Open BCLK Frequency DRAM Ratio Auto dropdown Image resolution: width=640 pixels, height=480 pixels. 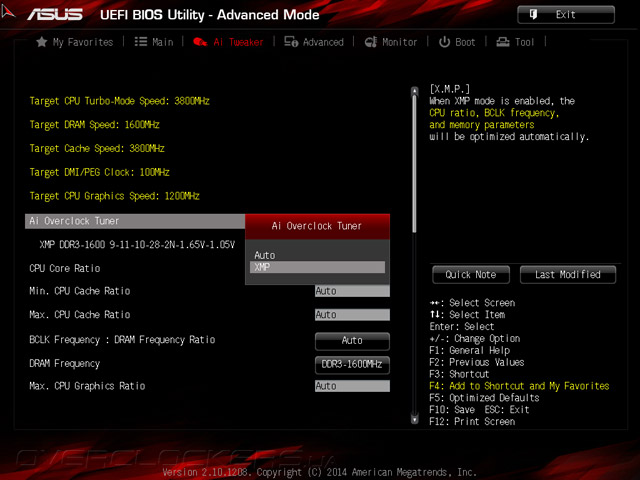click(x=352, y=341)
